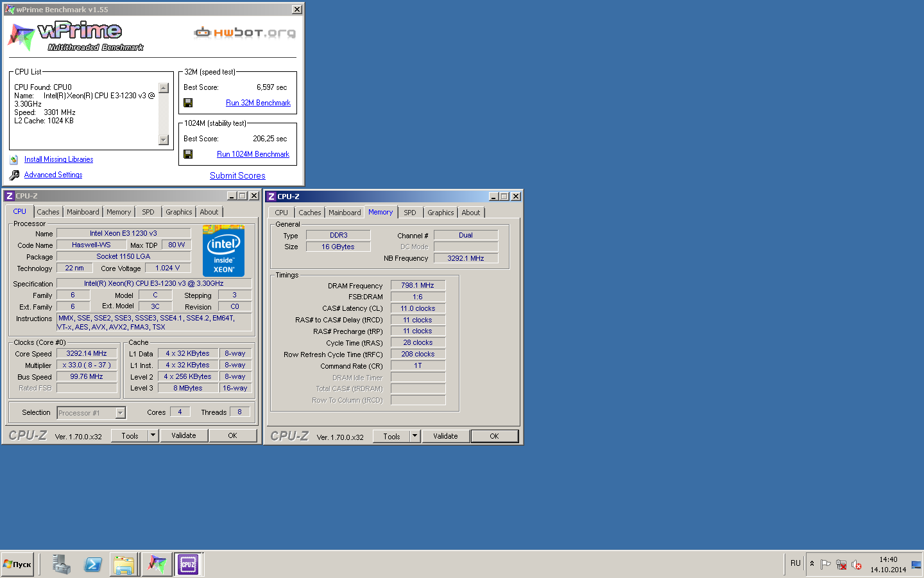This screenshot has height=578, width=924.
Task: Click the Intel Inside Xeon logo
Action: (x=223, y=251)
